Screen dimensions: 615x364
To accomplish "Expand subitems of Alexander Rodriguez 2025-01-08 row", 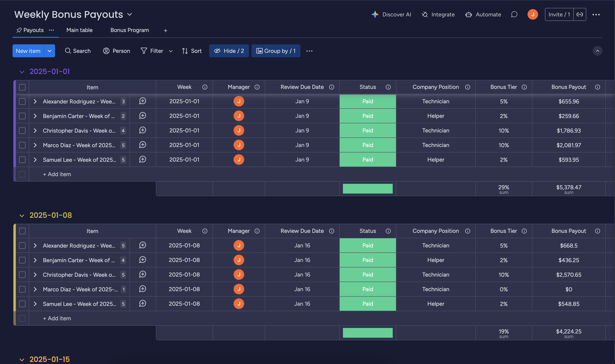I will pos(35,245).
